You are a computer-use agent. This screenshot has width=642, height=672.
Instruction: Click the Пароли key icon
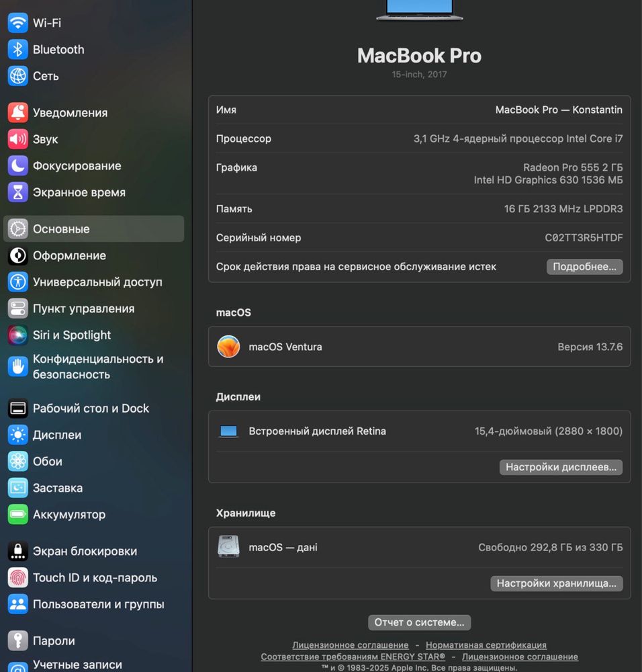[17, 640]
